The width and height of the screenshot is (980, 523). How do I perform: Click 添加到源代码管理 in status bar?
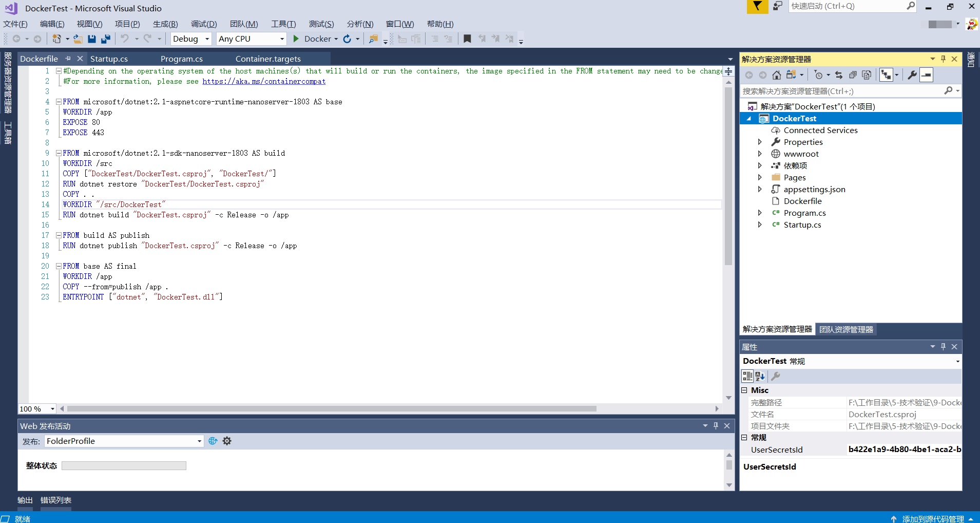[x=933, y=518]
